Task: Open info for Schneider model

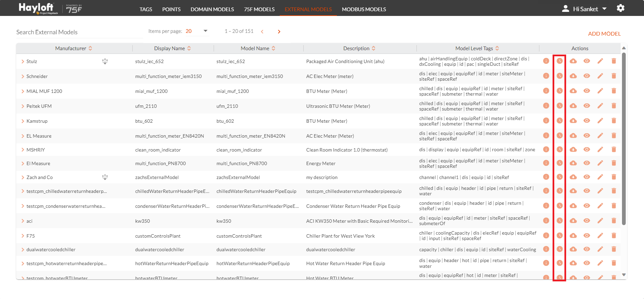Action: pyautogui.click(x=546, y=76)
